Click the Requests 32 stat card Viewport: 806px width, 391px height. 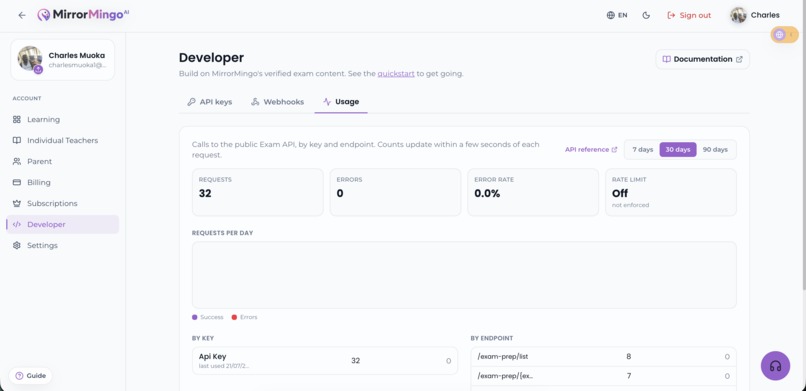pos(258,192)
